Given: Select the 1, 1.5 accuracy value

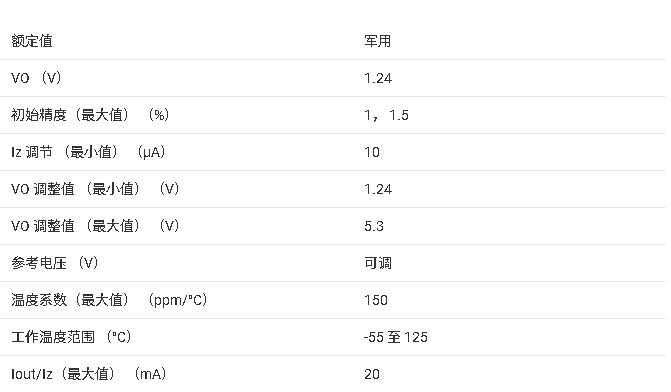Looking at the screenshot, I should [x=386, y=115].
